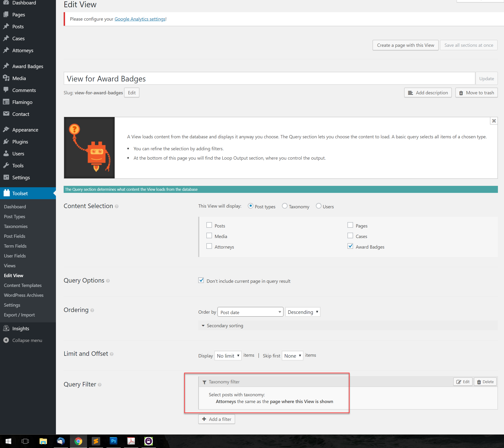Open WordPress Archives submenu item
This screenshot has width=504, height=448.
coord(24,295)
